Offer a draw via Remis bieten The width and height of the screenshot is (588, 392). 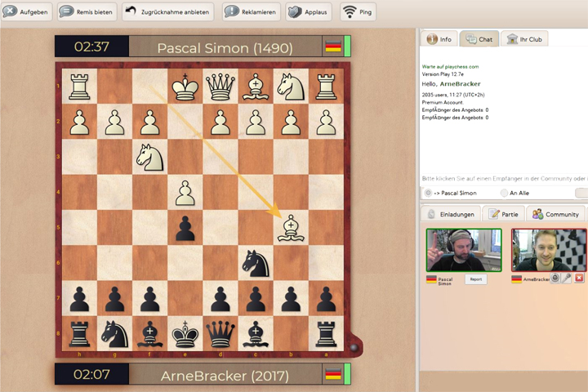pos(87,11)
